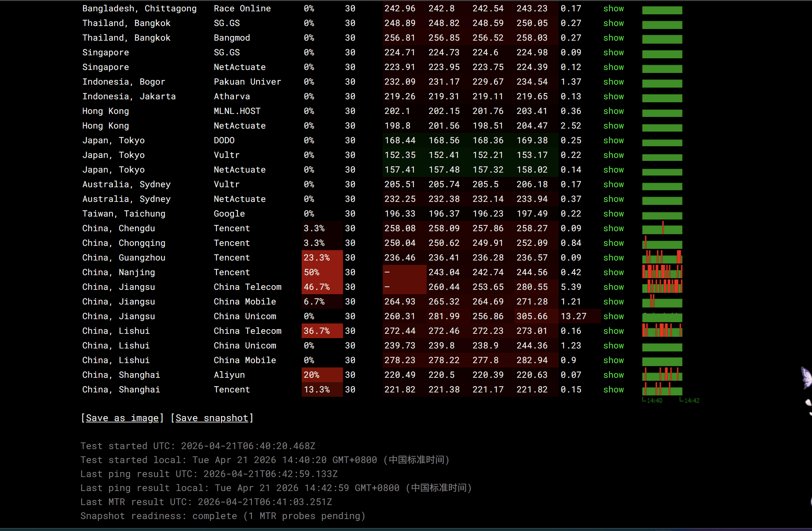Show MTR for Jiangsu China Telecom
Viewport: 812px width, 531px height.
click(x=613, y=287)
